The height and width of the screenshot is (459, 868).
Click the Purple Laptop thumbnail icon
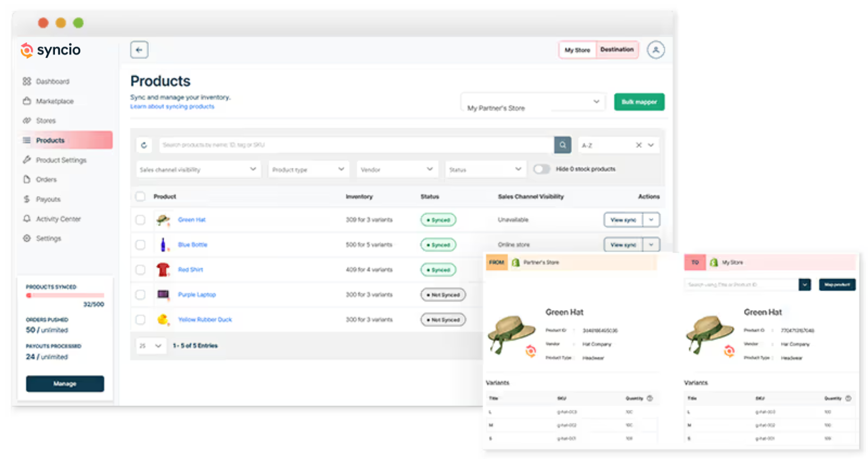163,295
